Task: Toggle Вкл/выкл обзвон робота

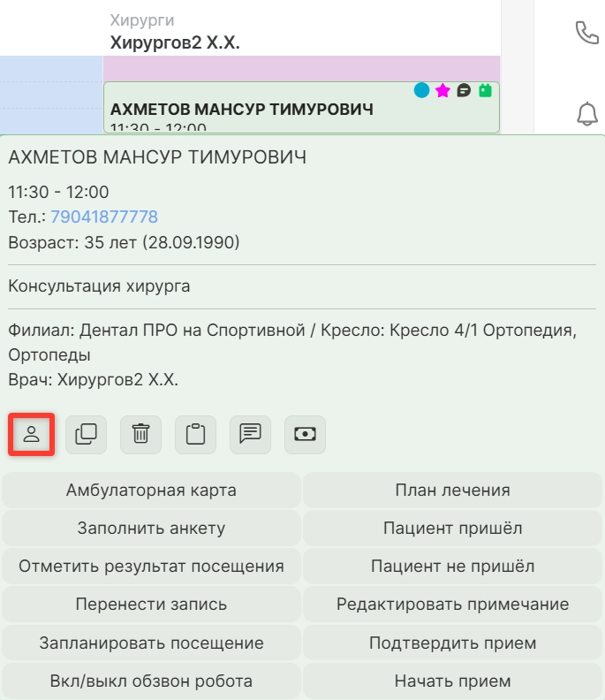Action: (x=151, y=681)
